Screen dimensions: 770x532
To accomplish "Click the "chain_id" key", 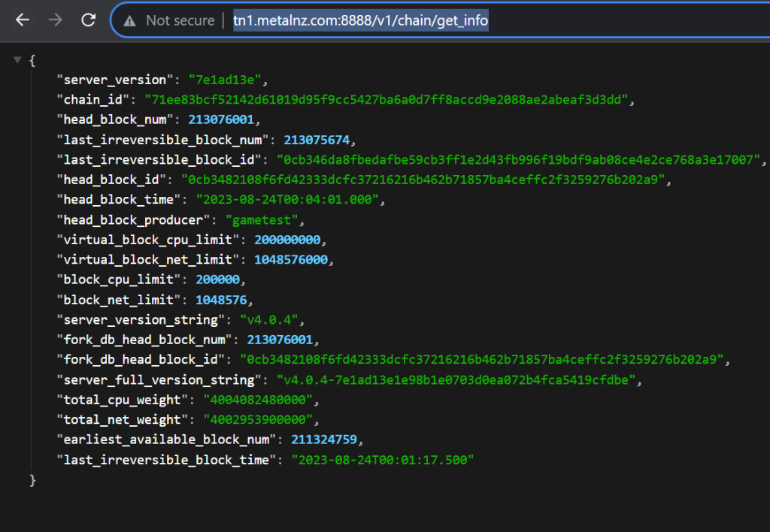I will (92, 100).
